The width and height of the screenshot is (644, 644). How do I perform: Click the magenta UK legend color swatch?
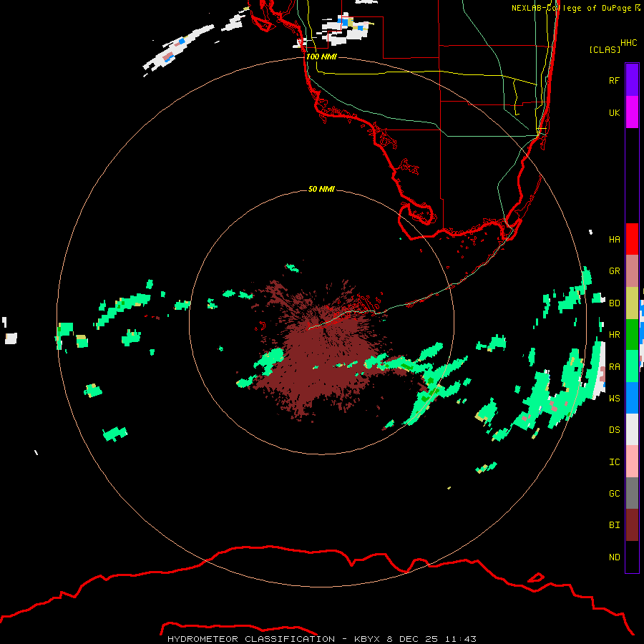click(632, 112)
